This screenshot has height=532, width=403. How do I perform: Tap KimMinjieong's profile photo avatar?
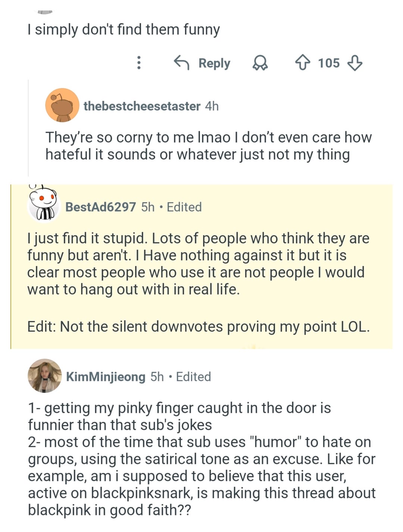(x=45, y=376)
